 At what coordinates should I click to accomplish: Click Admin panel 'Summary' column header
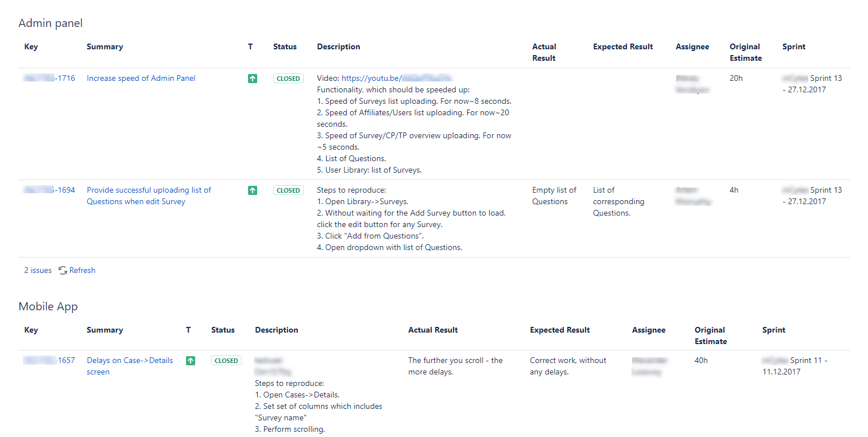coord(104,47)
